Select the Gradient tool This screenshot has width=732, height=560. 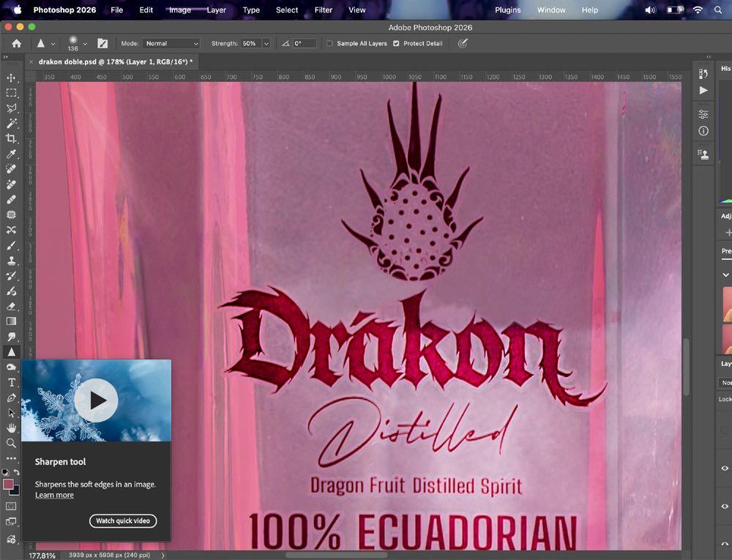click(x=11, y=321)
